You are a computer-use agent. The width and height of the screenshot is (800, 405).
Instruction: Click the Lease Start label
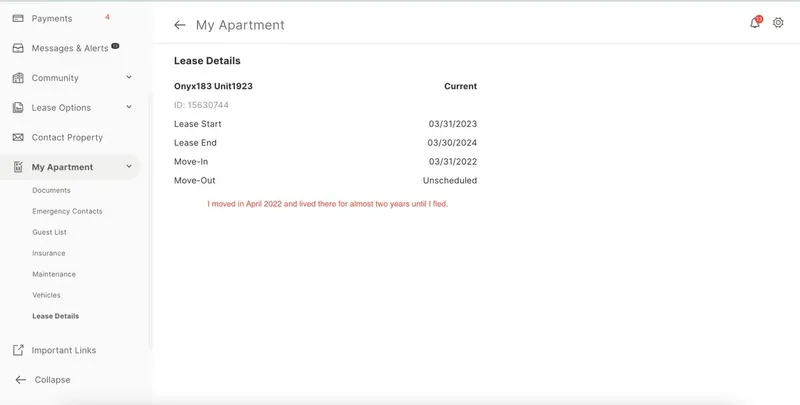[x=198, y=124]
